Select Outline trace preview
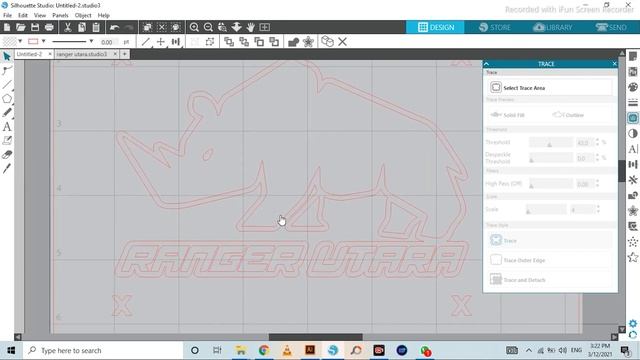 [x=568, y=115]
